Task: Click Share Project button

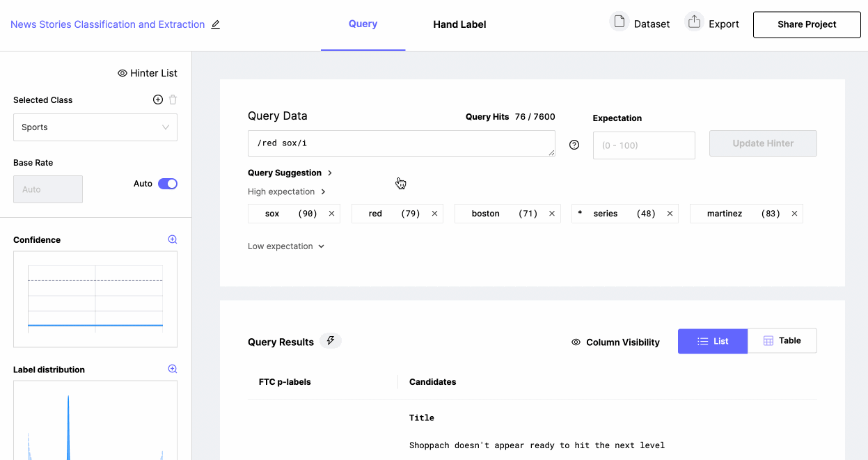Action: tap(807, 24)
